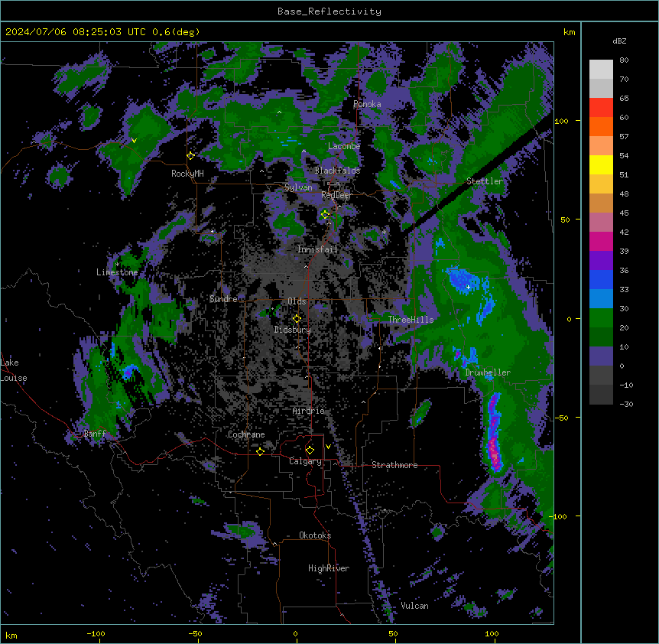Click the ThreeHills city label

(x=411, y=320)
